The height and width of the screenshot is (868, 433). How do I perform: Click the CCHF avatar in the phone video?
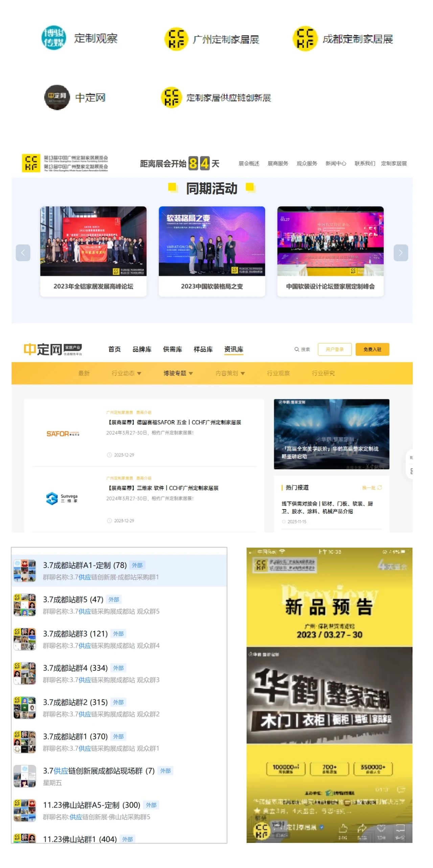[x=261, y=831]
